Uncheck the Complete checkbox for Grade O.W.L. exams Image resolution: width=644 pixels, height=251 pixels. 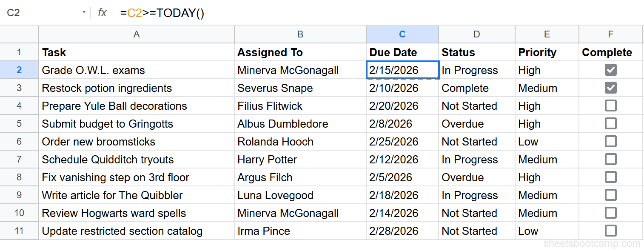point(610,70)
